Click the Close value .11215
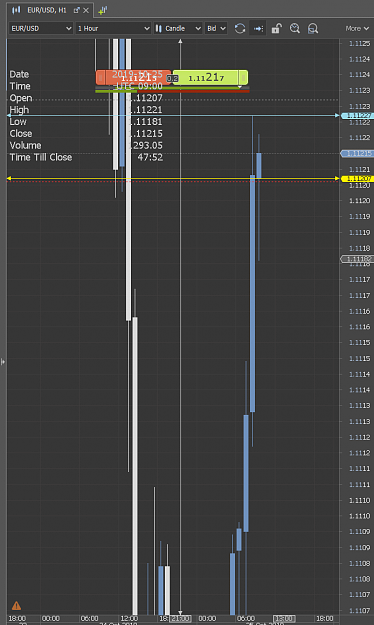Viewport: 374px width, 625px height. click(145, 134)
